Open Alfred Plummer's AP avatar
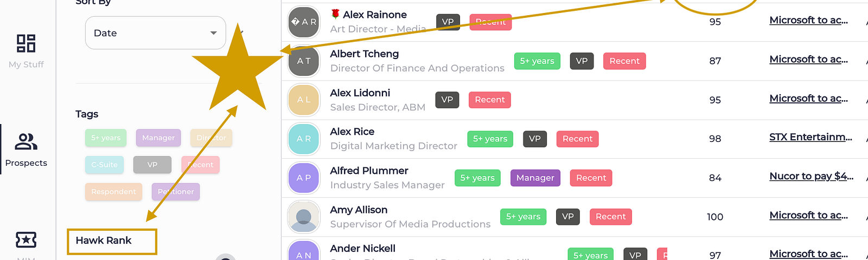The image size is (868, 260). 304,178
